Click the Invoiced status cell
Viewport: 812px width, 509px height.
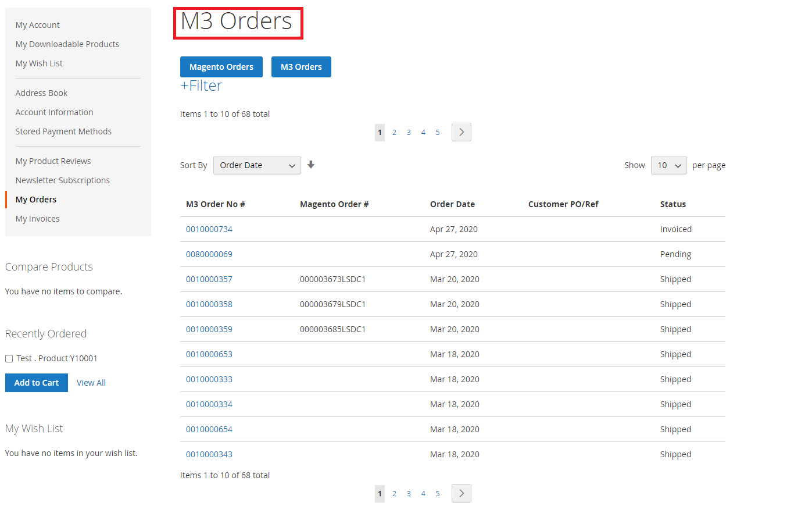676,229
